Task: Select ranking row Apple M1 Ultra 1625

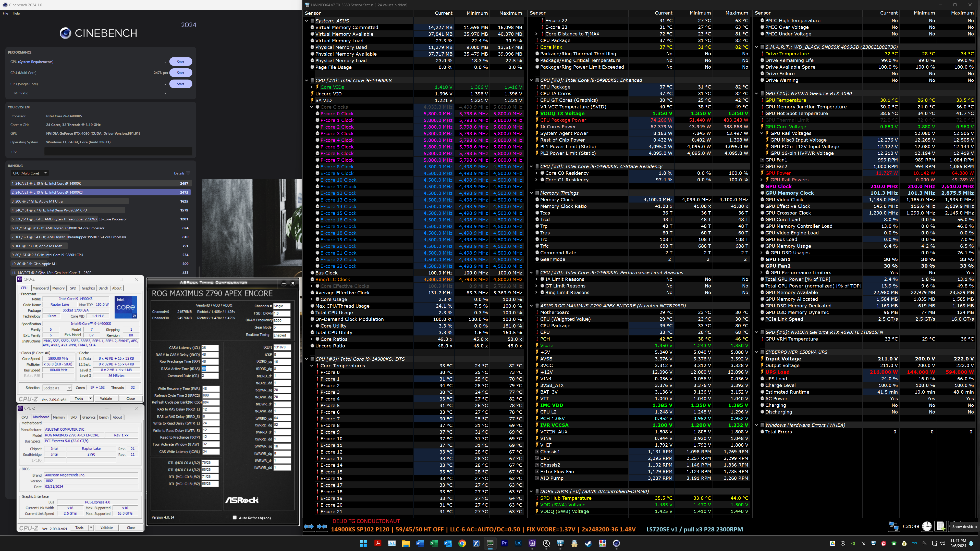Action: click(x=101, y=201)
